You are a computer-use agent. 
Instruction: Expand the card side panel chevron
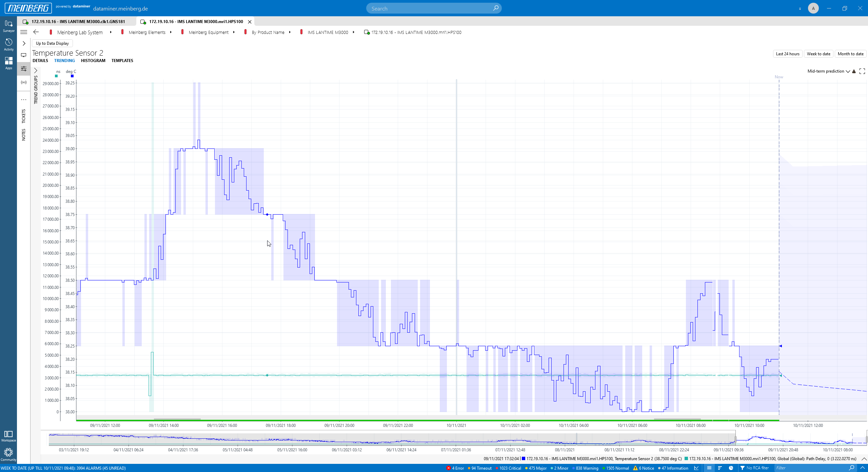(24, 43)
